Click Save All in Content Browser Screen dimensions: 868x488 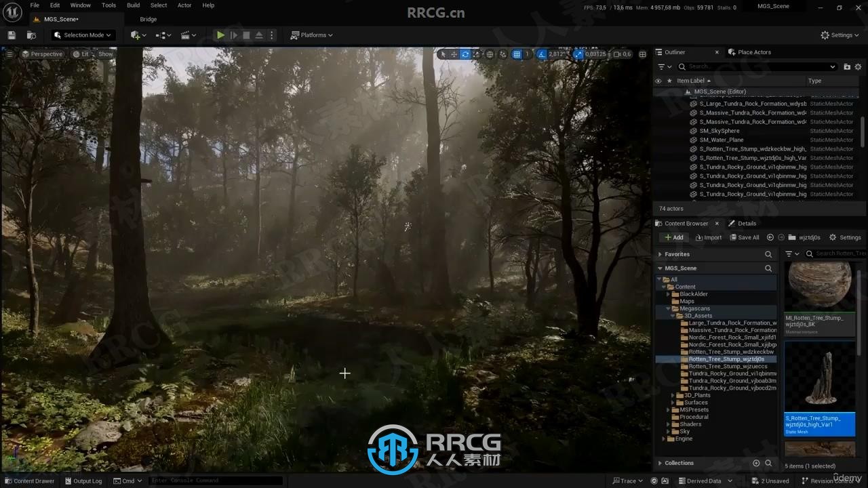pyautogui.click(x=744, y=237)
